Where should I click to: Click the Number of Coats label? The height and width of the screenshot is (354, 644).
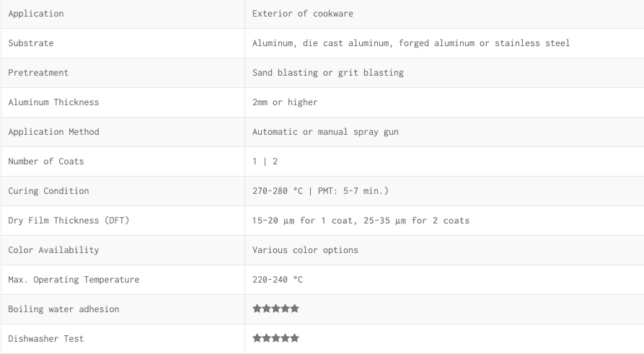pos(45,161)
